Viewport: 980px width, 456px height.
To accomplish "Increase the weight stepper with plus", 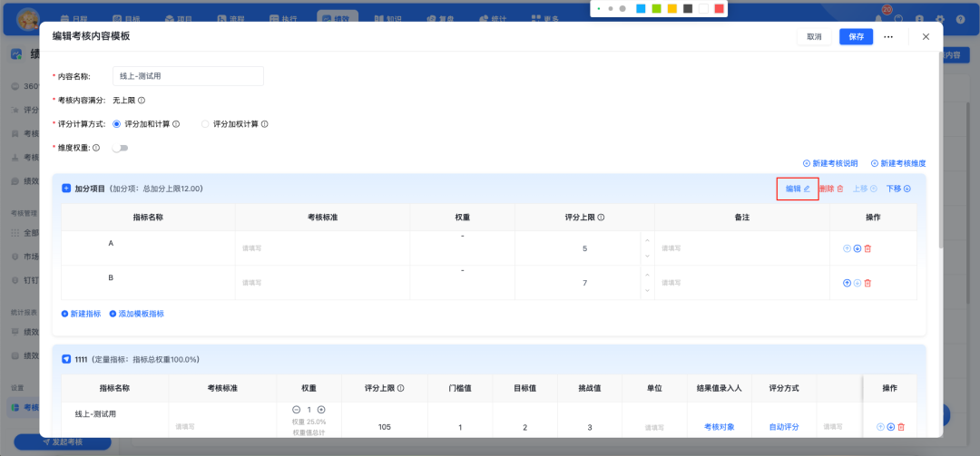I will (x=321, y=410).
